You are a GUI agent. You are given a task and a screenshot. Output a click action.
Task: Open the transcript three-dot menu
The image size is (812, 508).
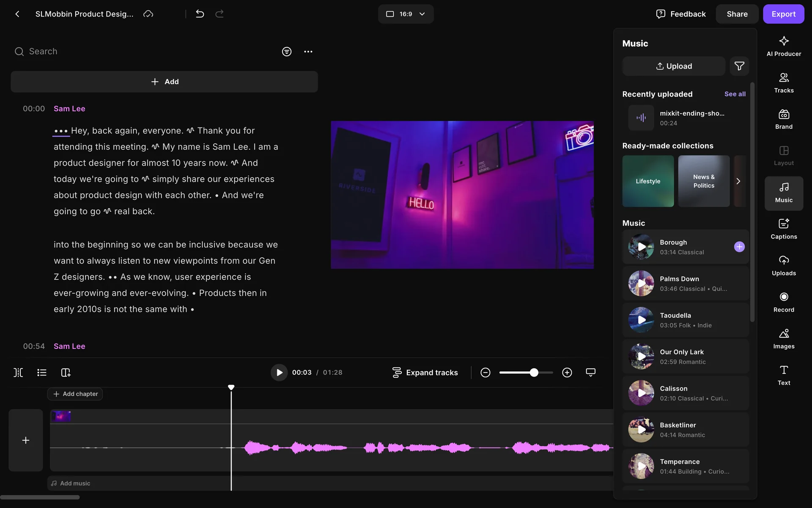coord(308,52)
